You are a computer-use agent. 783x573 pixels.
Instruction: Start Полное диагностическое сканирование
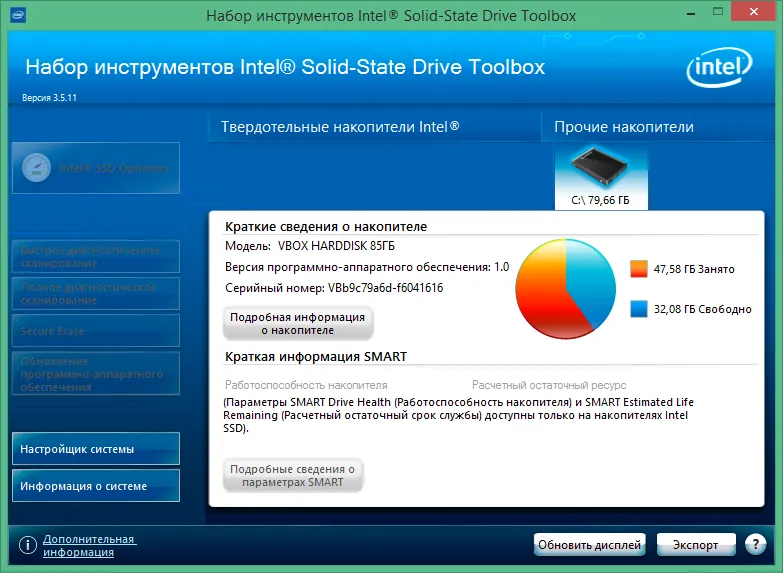96,294
